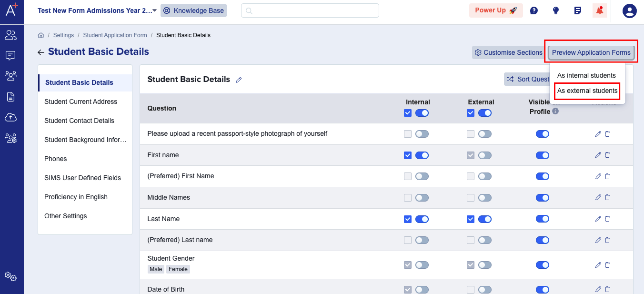Screen dimensions: 644x294
Task: Open the settings gears icon at the sidebar bottom
Action: 10,276
